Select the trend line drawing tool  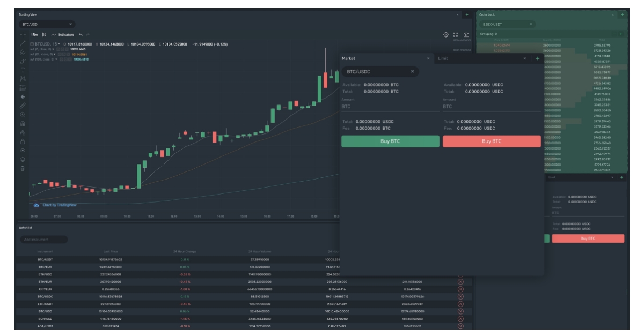point(23,43)
